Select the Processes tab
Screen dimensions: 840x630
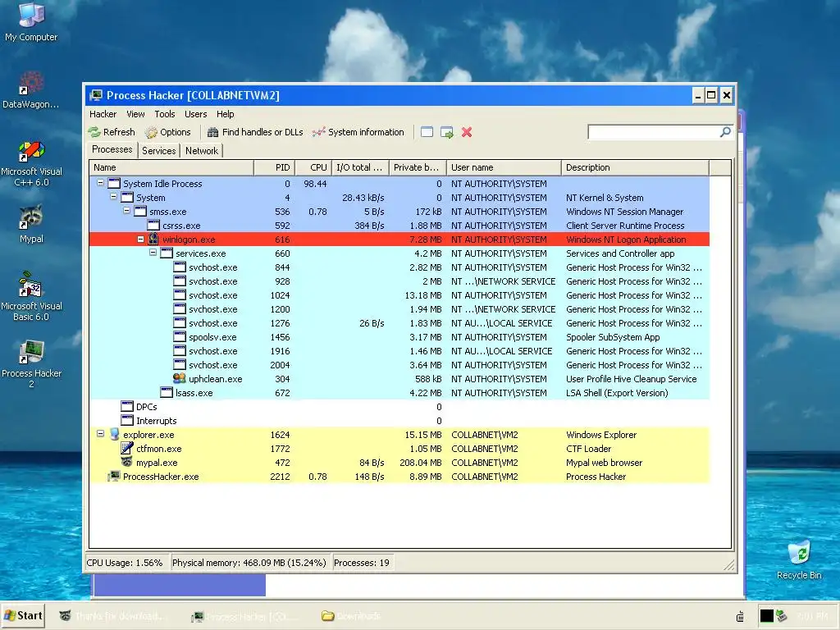coord(112,149)
